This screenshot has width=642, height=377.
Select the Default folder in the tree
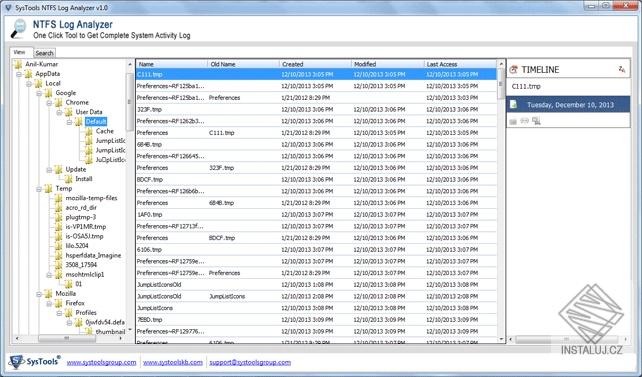pyautogui.click(x=96, y=122)
